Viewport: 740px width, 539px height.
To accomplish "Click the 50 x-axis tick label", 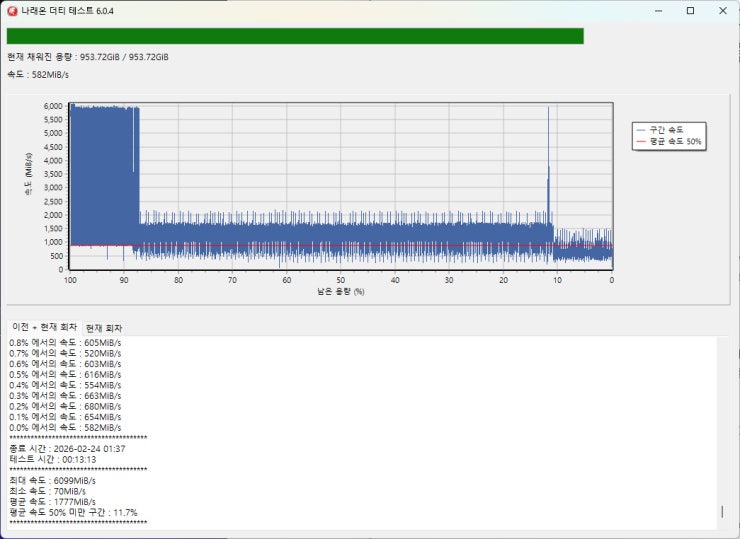I will pos(341,280).
